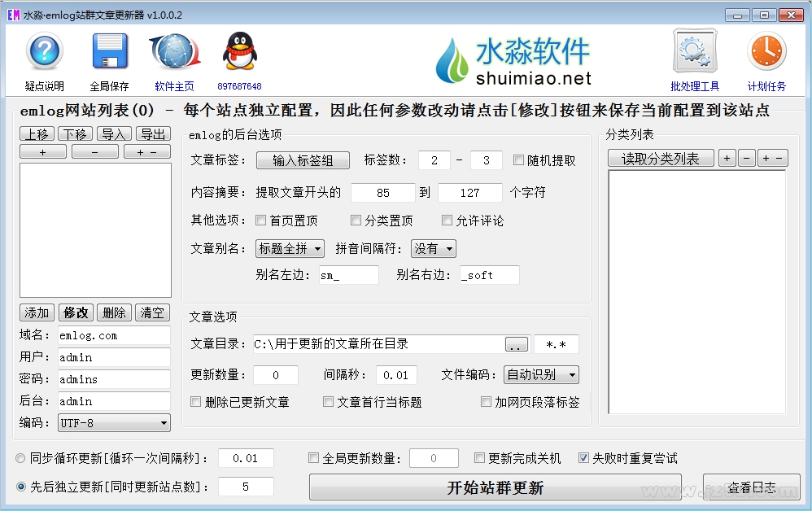
Task: Click the + − button above the site list
Action: coord(147,152)
